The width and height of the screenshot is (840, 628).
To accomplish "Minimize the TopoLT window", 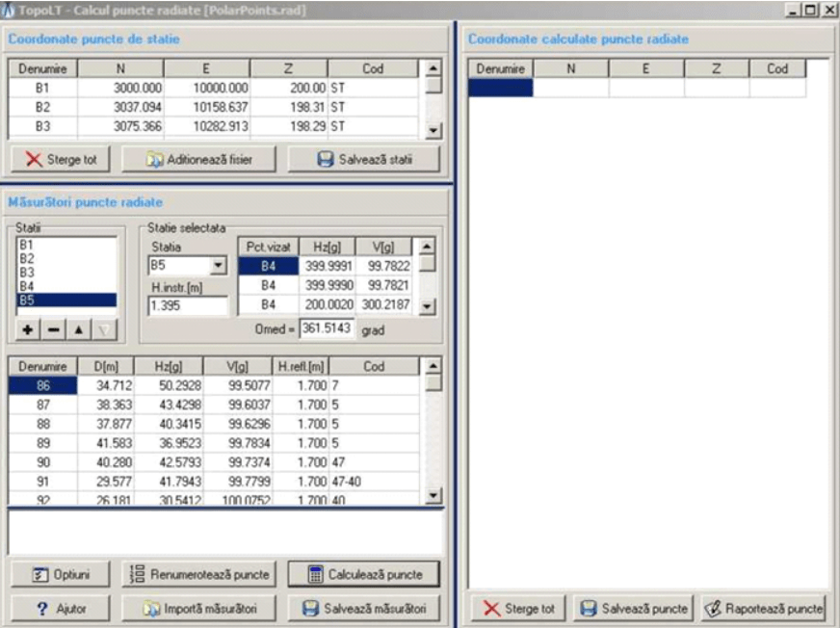I will [795, 11].
